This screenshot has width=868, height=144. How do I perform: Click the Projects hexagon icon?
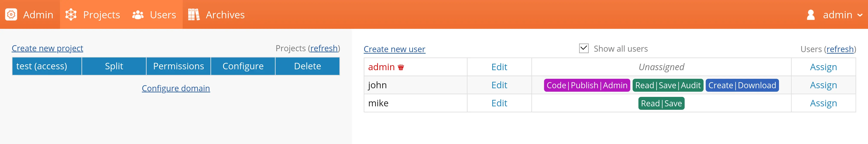[71, 14]
